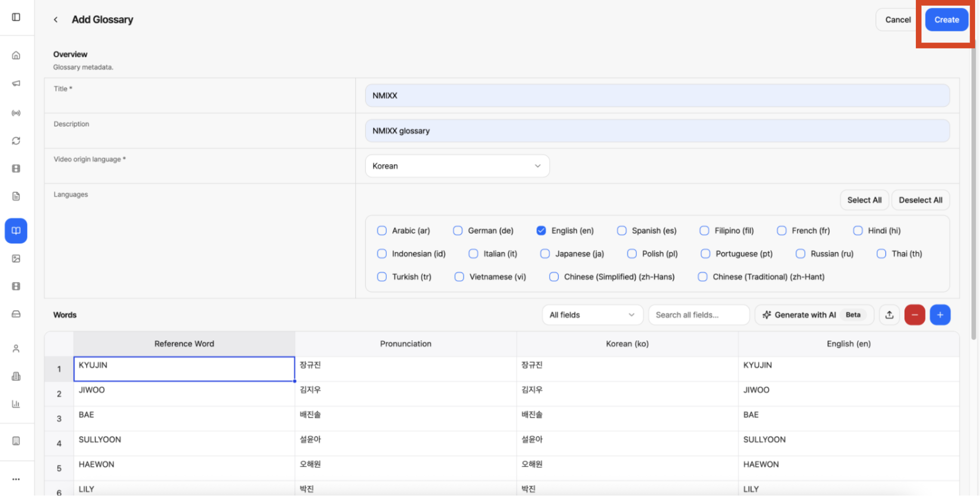This screenshot has width=980, height=497.
Task: Click the megaphone announcements sidebar icon
Action: pos(16,83)
